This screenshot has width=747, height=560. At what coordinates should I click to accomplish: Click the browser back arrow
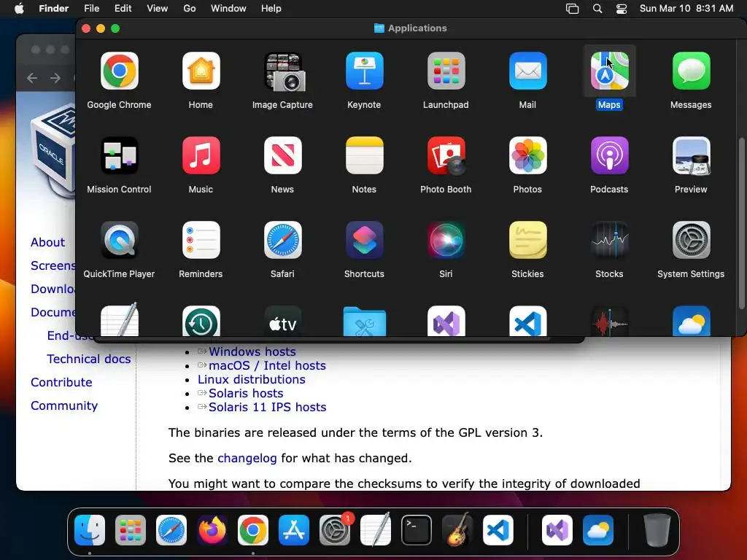click(32, 77)
